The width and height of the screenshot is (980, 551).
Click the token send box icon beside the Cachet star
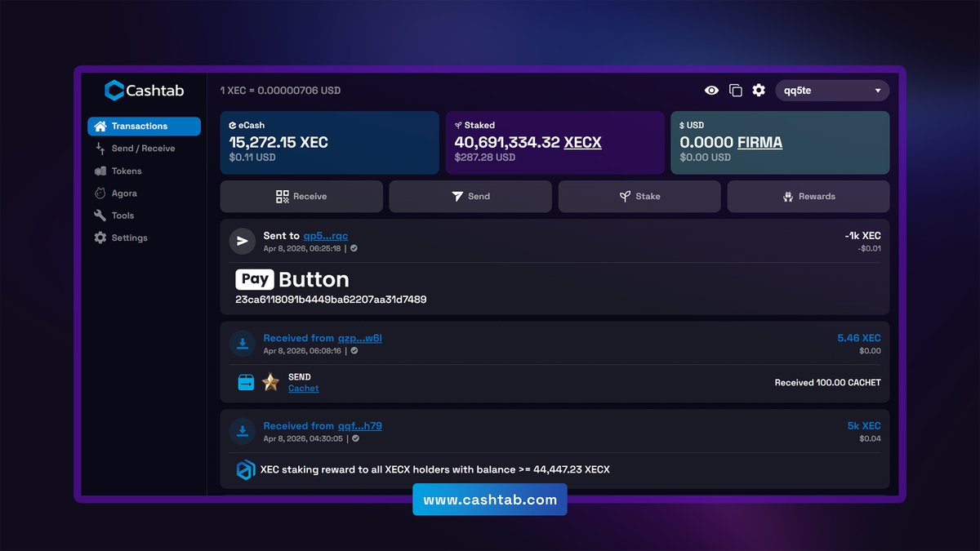pyautogui.click(x=246, y=382)
